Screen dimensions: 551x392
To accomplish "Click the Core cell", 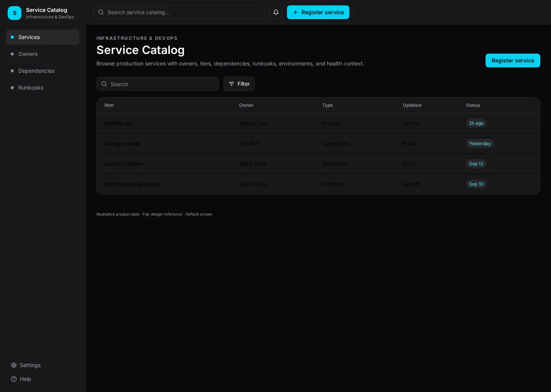I will (409, 164).
